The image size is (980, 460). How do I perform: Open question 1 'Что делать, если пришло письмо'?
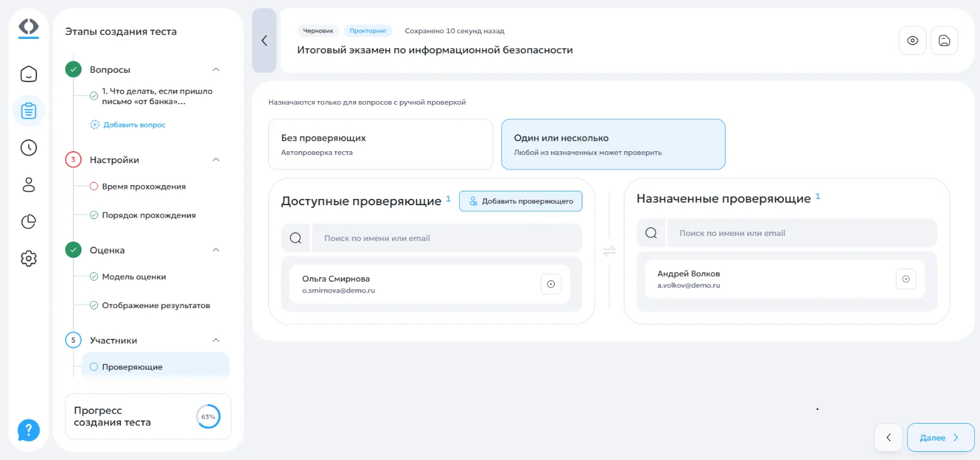click(157, 96)
